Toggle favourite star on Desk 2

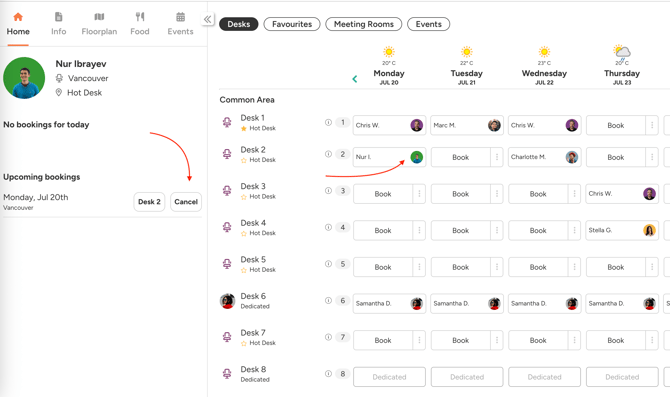[x=244, y=160]
